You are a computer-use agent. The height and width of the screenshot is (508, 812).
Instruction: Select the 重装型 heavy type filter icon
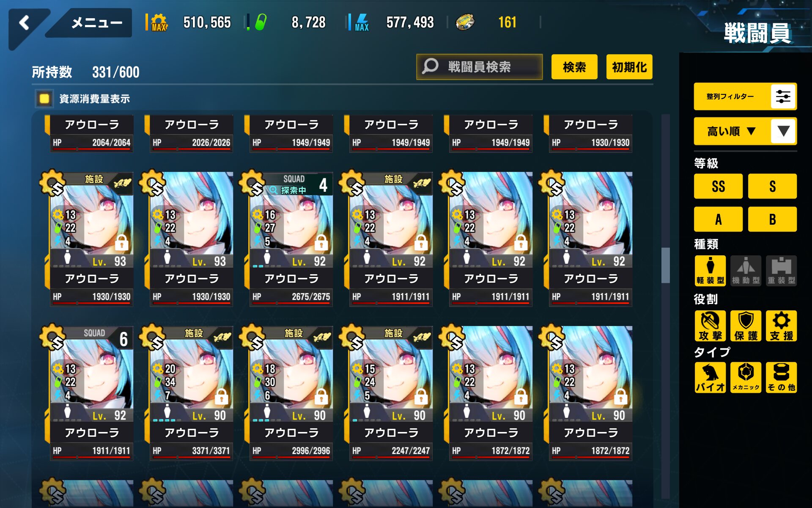pos(781,271)
